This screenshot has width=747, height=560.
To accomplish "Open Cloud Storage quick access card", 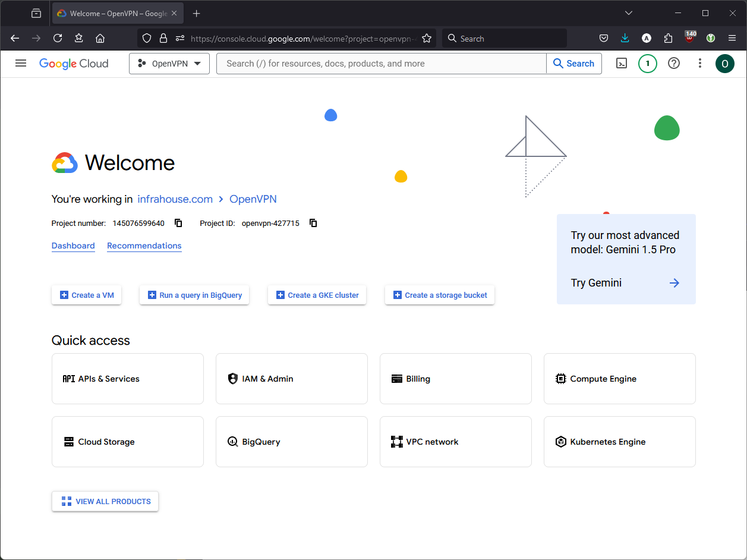I will point(128,442).
